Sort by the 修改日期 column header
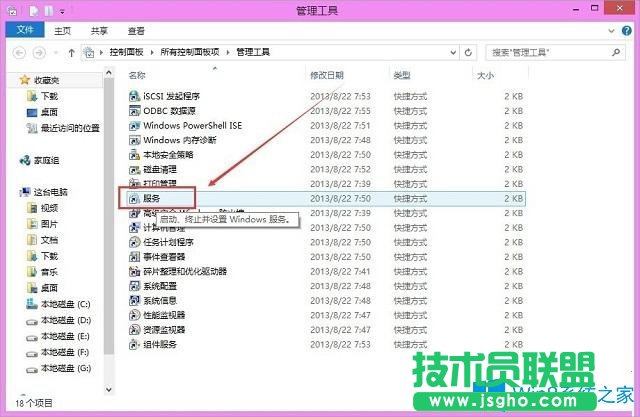This screenshot has width=640, height=417. 327,75
